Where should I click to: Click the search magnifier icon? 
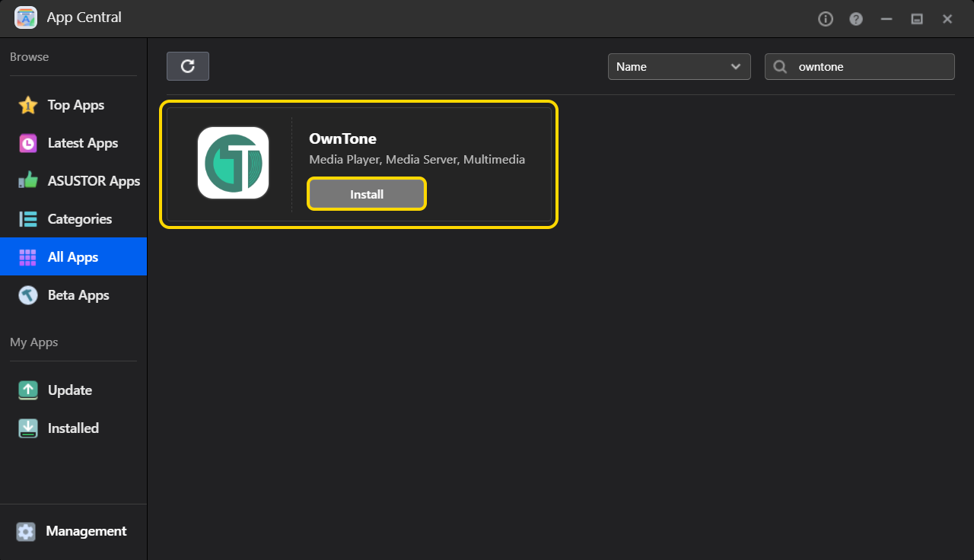click(780, 67)
